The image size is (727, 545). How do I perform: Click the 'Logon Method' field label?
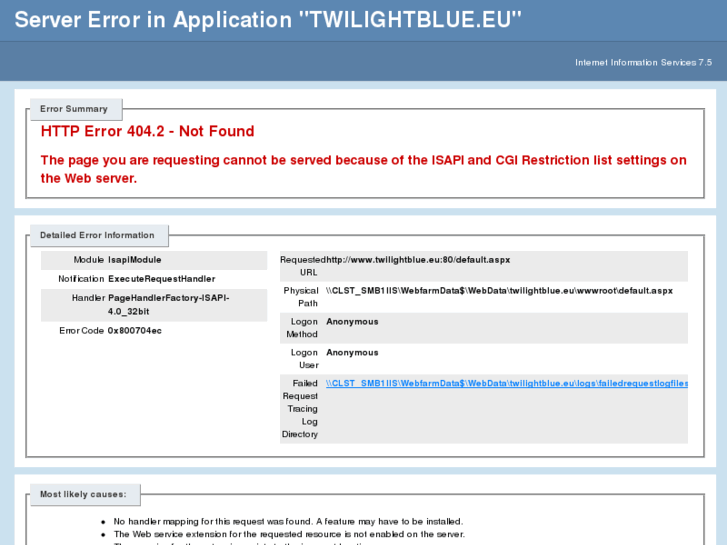[x=302, y=328]
